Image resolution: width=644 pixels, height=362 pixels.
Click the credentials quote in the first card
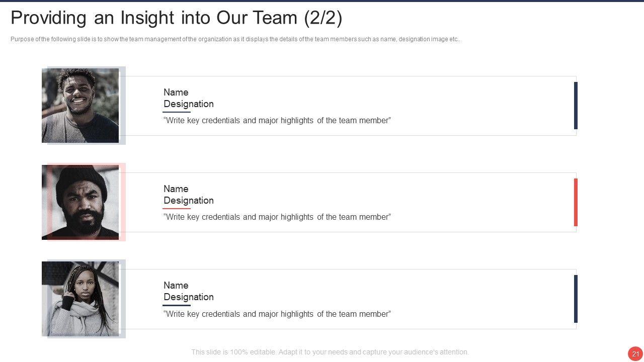[x=277, y=121]
